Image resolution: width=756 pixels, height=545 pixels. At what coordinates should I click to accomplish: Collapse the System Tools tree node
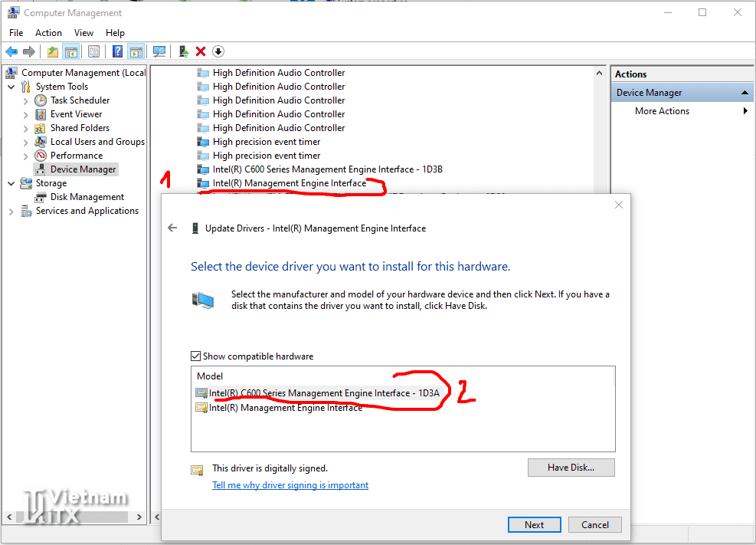[11, 87]
